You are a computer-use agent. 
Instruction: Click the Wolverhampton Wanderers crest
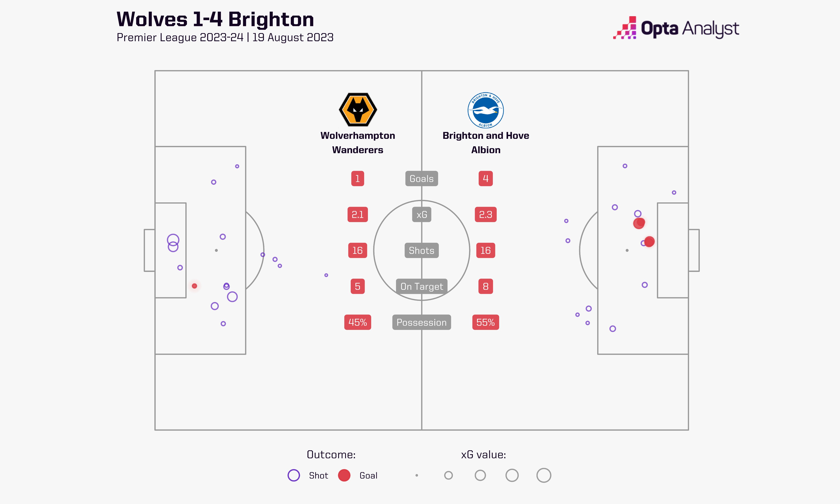pos(358,110)
